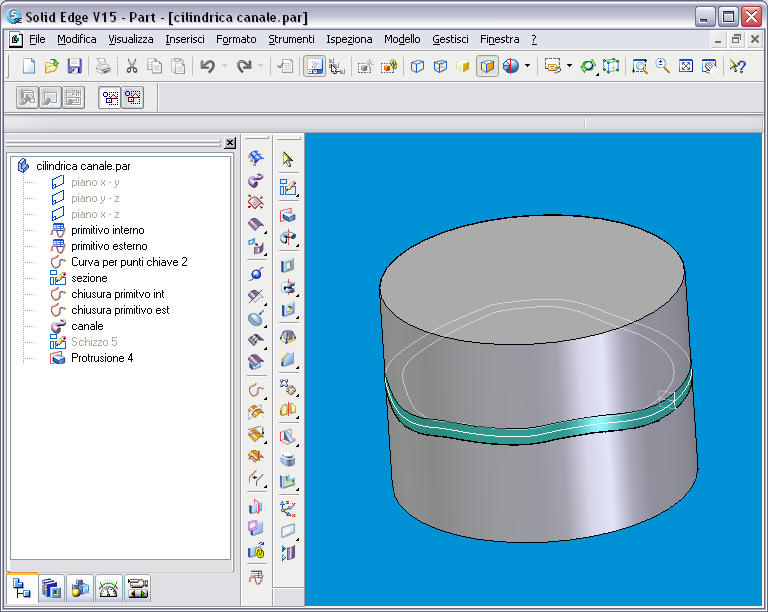Open the Inserisci menu
Screen dimensions: 768x612
click(185, 39)
